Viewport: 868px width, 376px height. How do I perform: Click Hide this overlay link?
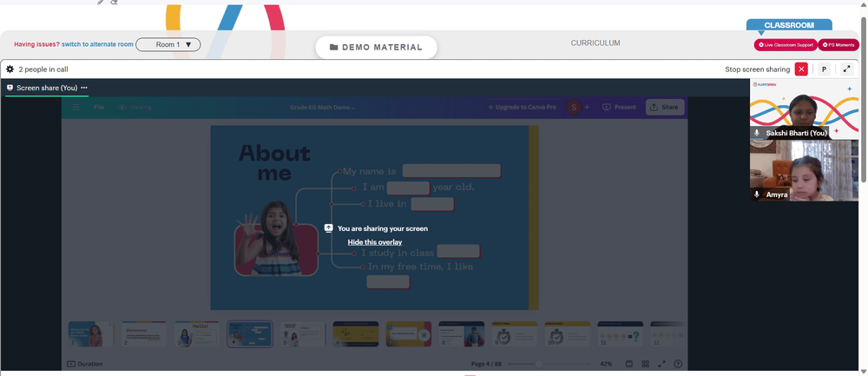375,242
